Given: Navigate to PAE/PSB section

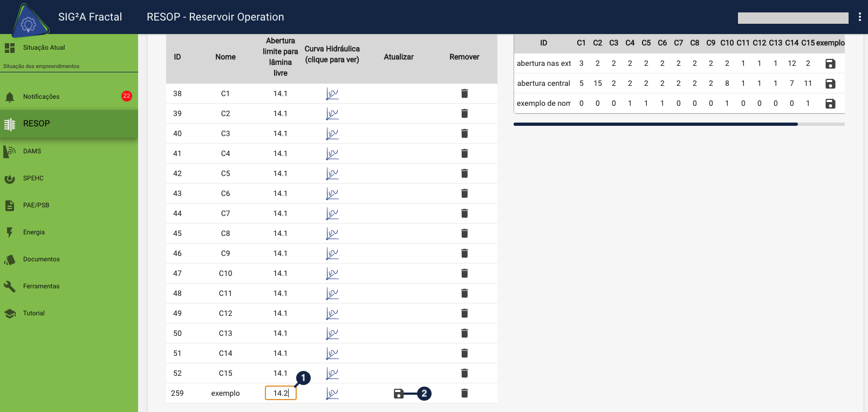Looking at the screenshot, I should pos(36,205).
